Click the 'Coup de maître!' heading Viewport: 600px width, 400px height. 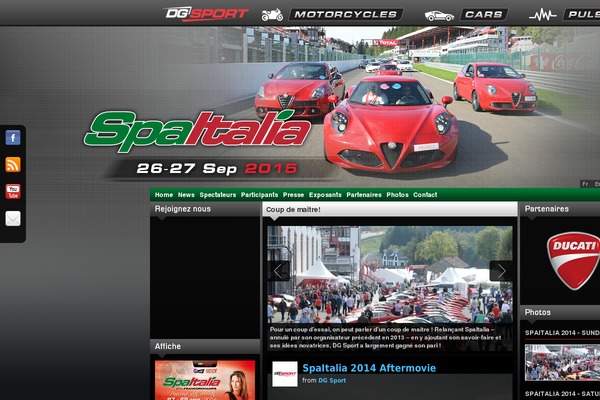click(293, 209)
